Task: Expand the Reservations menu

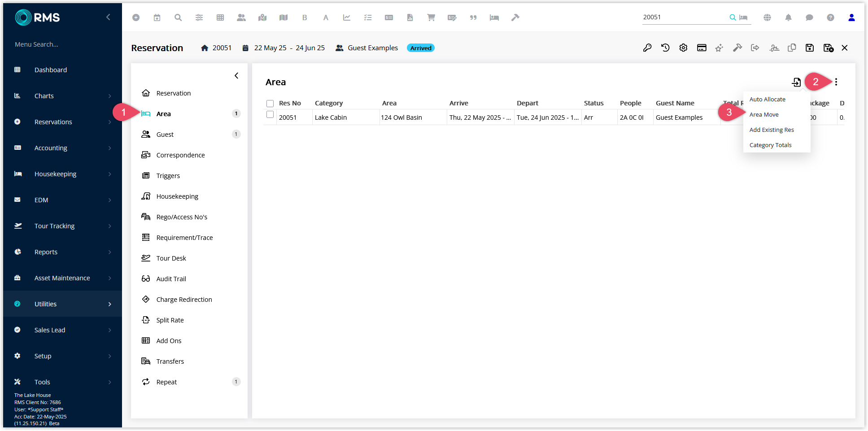Action: 63,122
